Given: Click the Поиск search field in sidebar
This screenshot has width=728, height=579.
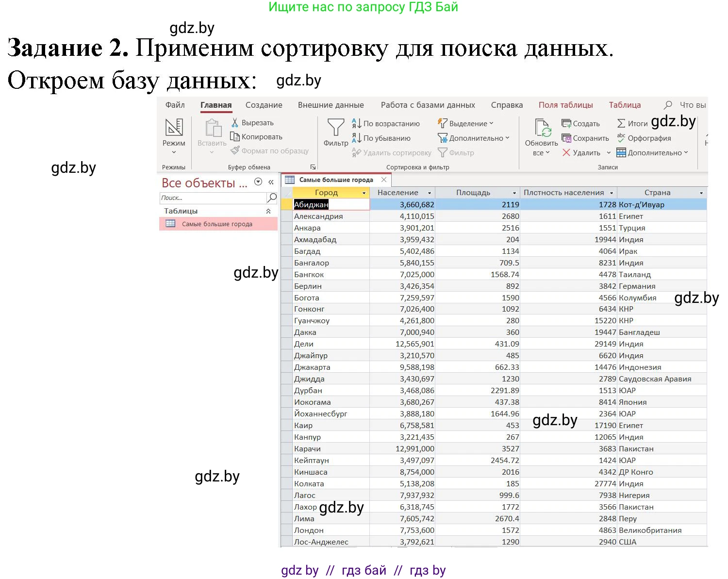Looking at the screenshot, I should tap(214, 198).
